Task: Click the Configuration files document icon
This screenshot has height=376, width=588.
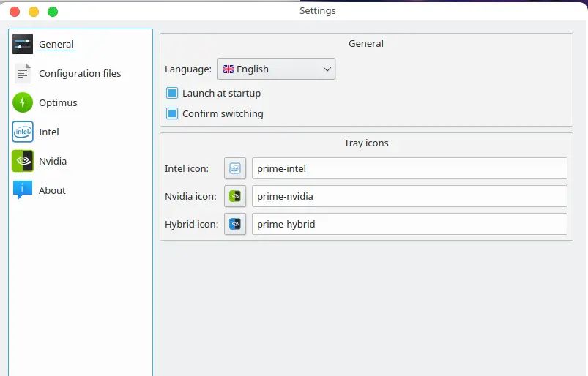Action: 23,73
